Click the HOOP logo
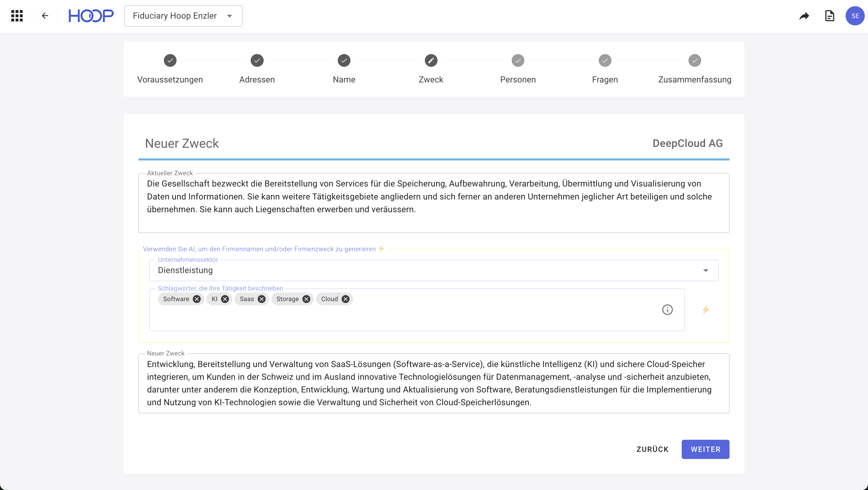868x490 pixels. [91, 16]
